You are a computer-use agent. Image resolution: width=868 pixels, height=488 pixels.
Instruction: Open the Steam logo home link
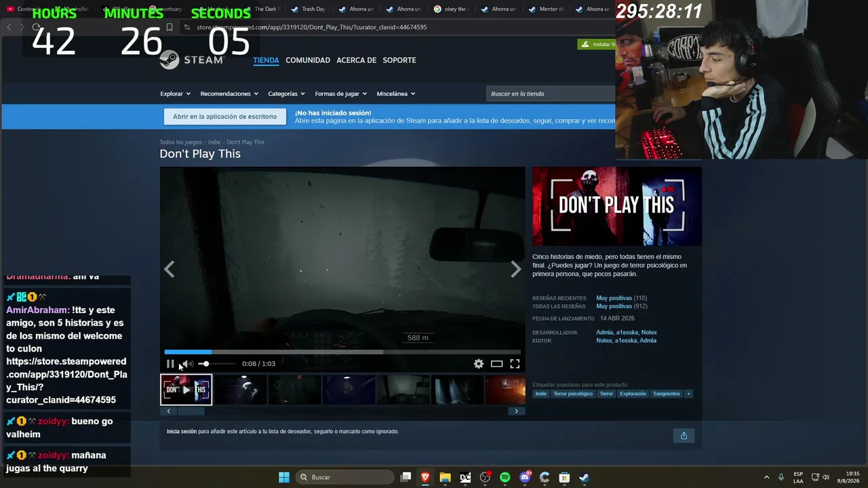(x=191, y=60)
